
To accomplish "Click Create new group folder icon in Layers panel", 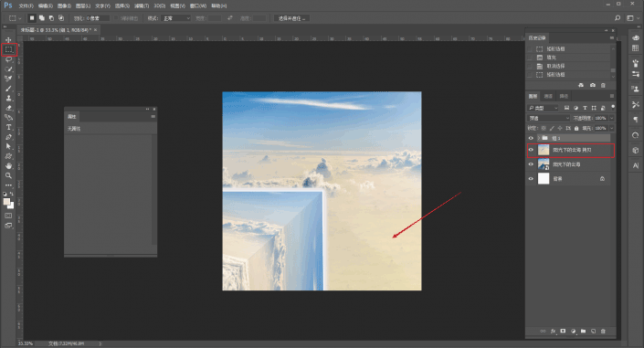I will [x=583, y=332].
